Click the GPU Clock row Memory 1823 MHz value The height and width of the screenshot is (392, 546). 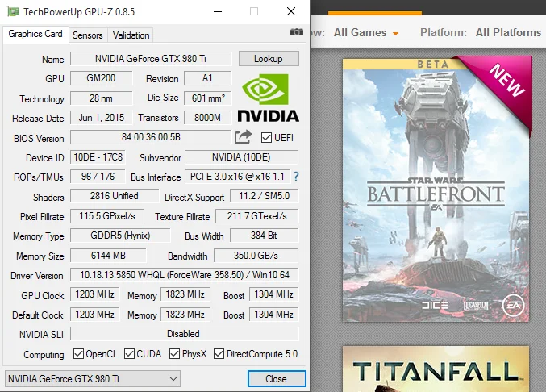(x=185, y=294)
